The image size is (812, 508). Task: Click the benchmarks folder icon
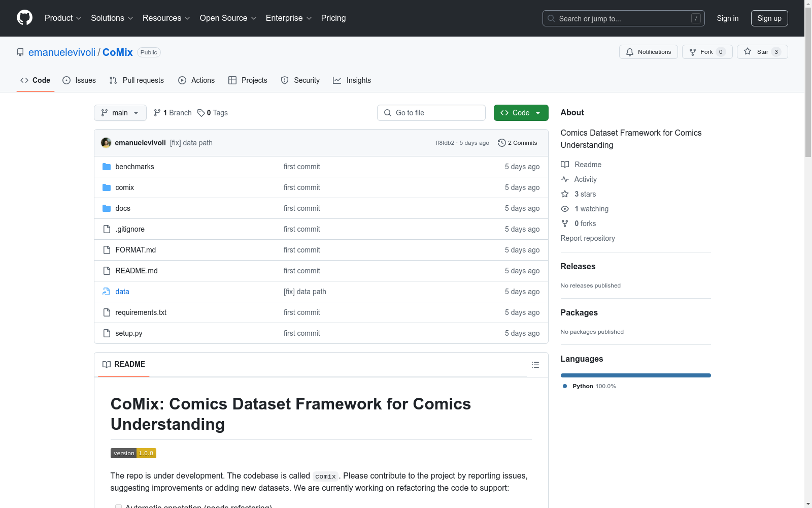(107, 167)
